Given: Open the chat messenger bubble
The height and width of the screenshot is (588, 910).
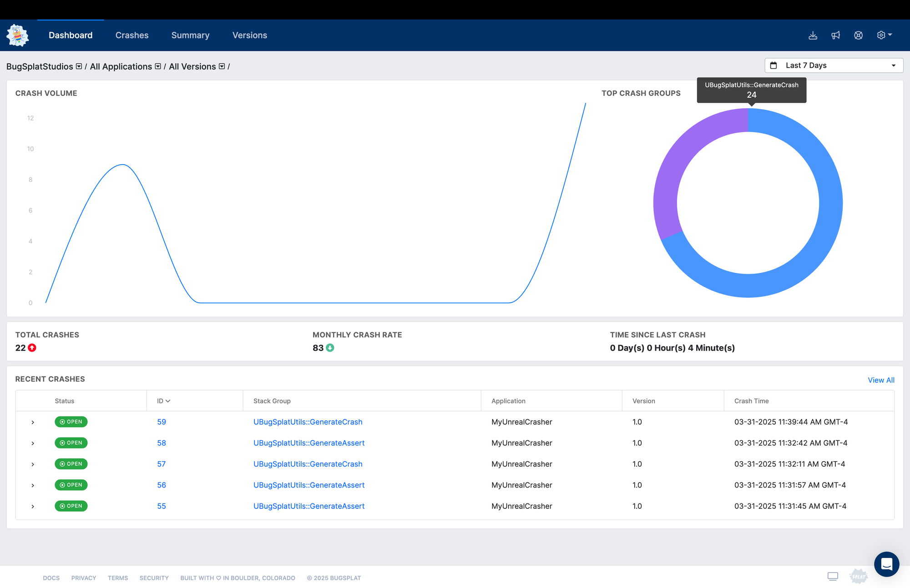Looking at the screenshot, I should (x=886, y=564).
